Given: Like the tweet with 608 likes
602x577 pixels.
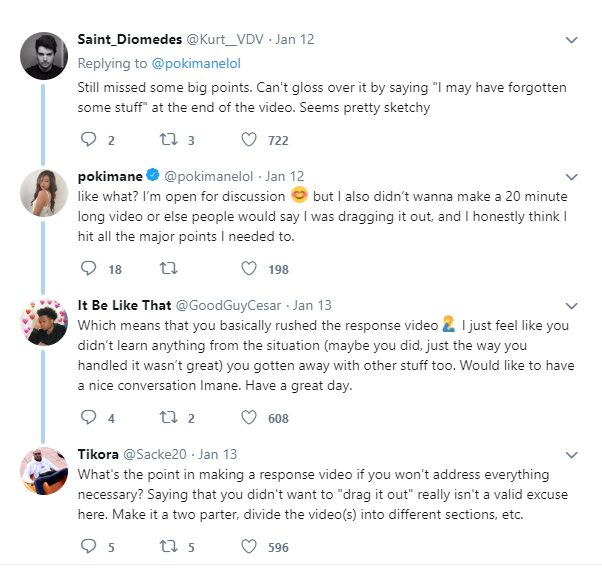Looking at the screenshot, I should [x=249, y=418].
